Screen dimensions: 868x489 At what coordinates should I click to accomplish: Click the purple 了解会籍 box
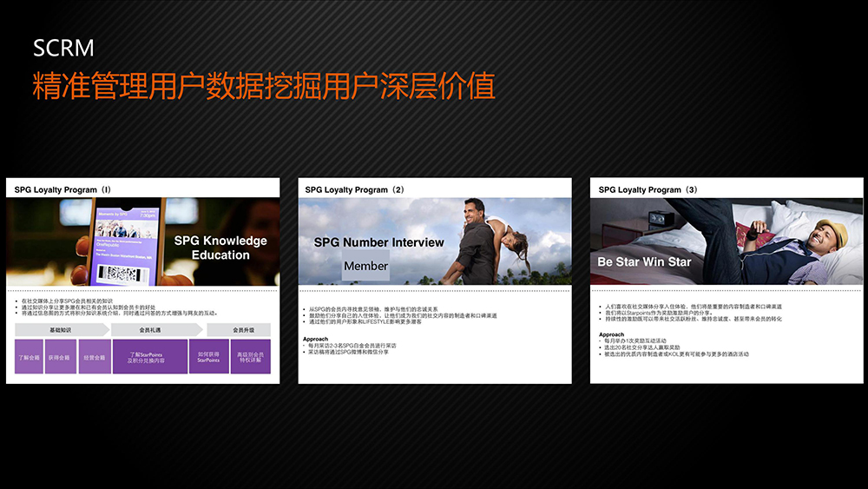[29, 357]
